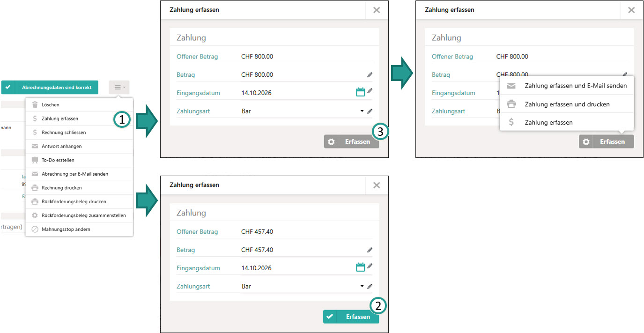Expand Zahlungsart dropdown arrow in top-middle dialog
This screenshot has height=333, width=644.
(362, 111)
